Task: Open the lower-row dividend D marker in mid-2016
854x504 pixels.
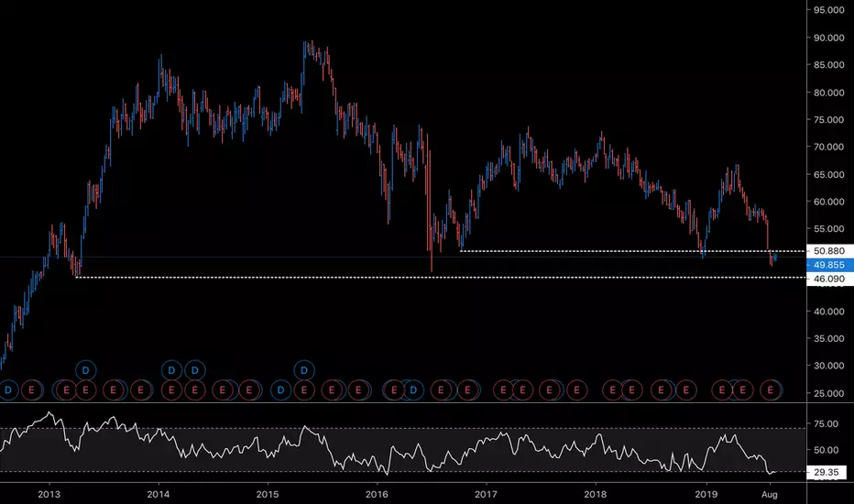Action: click(x=413, y=390)
